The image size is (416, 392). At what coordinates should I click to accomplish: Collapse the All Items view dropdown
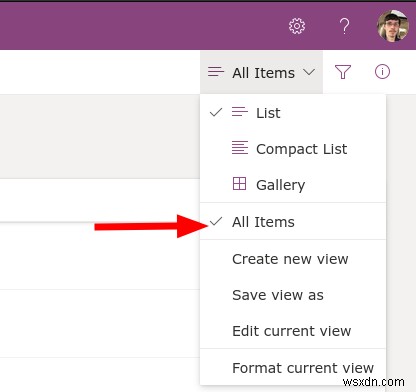[261, 72]
